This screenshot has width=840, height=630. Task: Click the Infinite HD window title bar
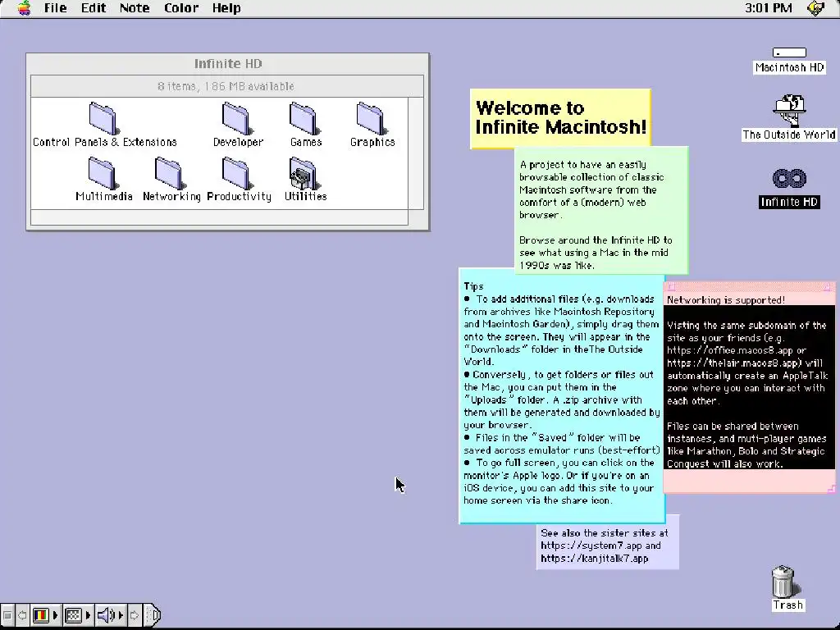tap(228, 64)
